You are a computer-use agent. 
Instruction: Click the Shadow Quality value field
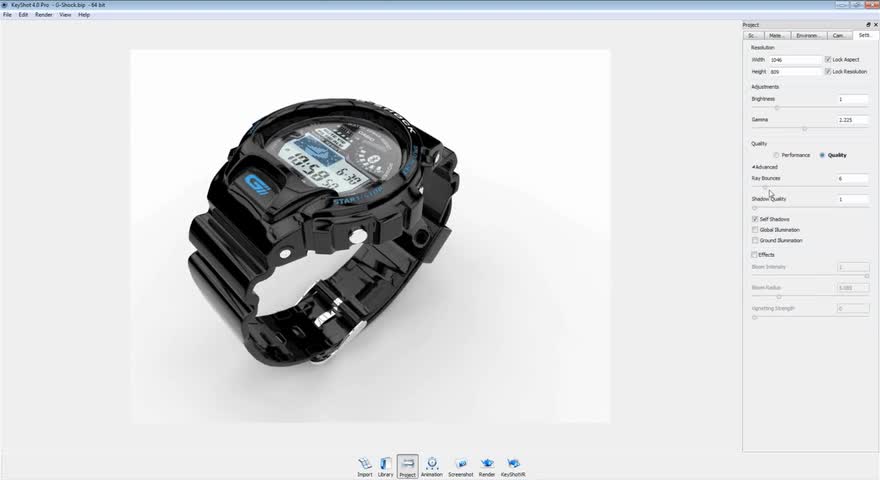pyautogui.click(x=852, y=199)
